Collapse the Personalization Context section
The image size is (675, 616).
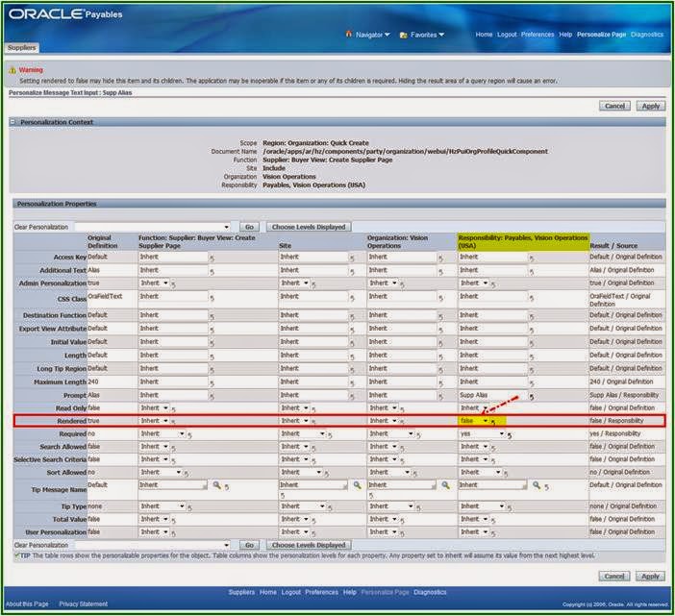pos(12,122)
